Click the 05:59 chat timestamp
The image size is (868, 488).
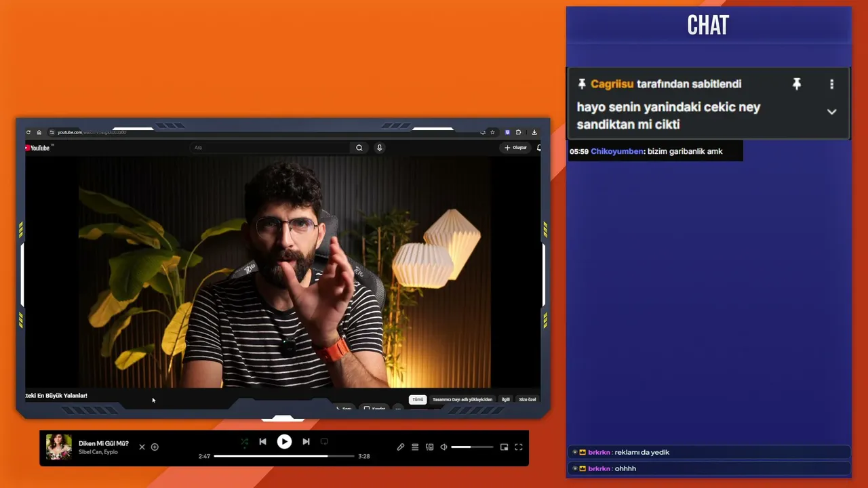point(579,151)
